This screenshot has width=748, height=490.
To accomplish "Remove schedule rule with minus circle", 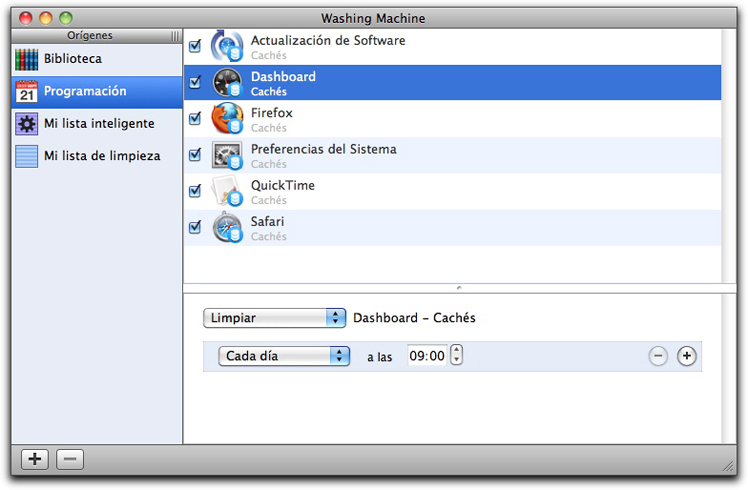I will point(658,356).
